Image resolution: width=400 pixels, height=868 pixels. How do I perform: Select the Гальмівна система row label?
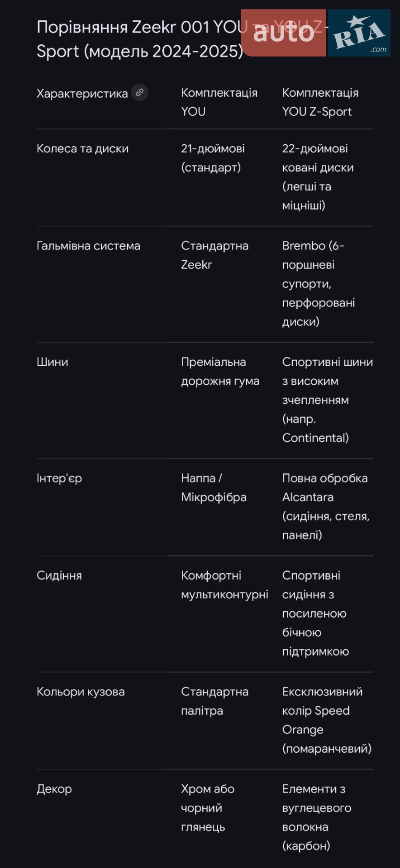click(x=88, y=246)
